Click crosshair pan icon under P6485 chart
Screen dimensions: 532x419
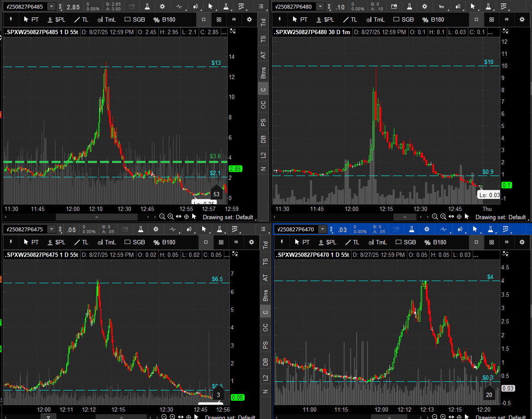(187, 217)
